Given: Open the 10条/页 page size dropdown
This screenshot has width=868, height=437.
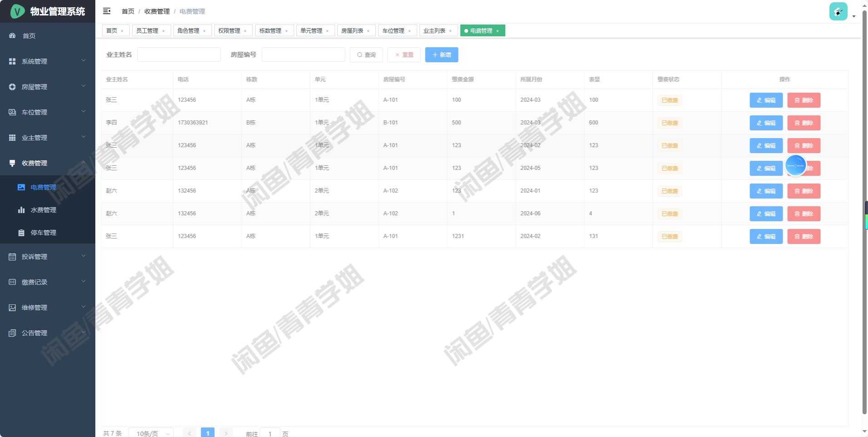Looking at the screenshot, I should click(x=151, y=433).
